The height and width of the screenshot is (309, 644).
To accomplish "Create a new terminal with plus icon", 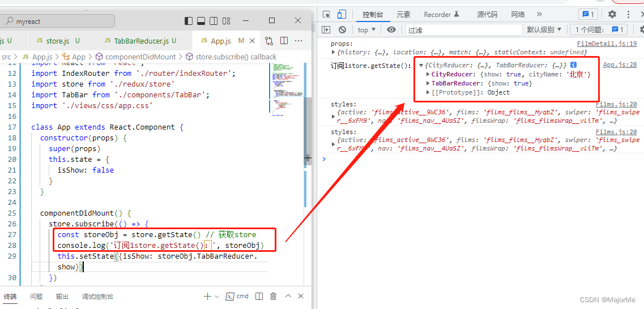I will pyautogui.click(x=207, y=297).
